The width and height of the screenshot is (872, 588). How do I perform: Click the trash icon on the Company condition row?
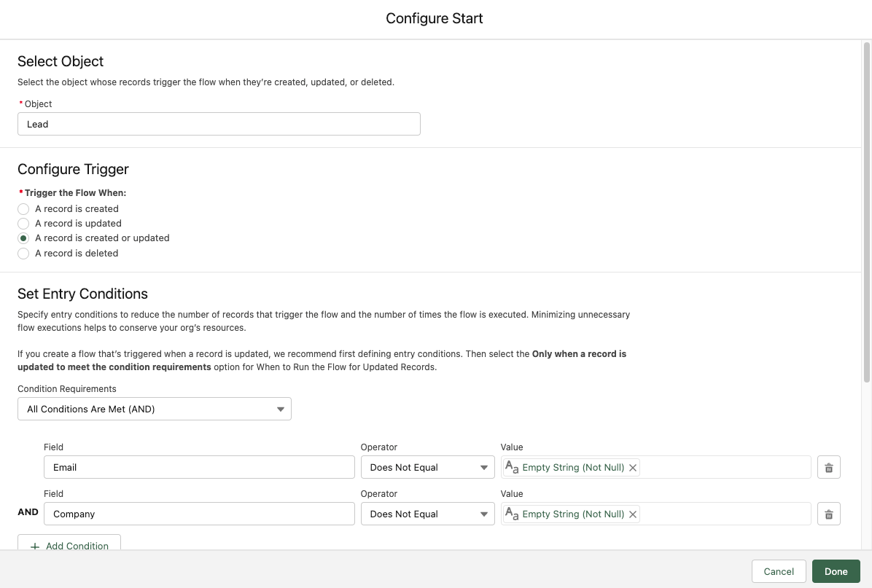click(x=828, y=514)
